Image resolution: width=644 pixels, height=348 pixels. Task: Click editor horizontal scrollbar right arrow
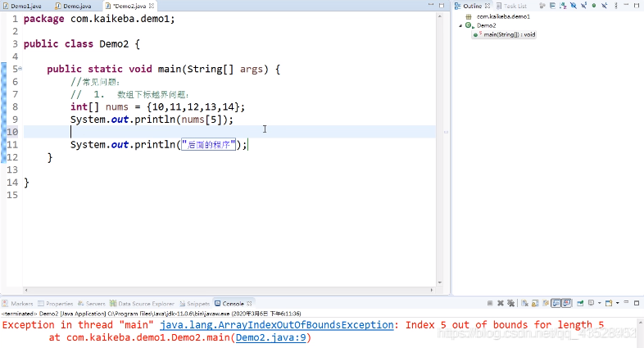[x=432, y=290]
